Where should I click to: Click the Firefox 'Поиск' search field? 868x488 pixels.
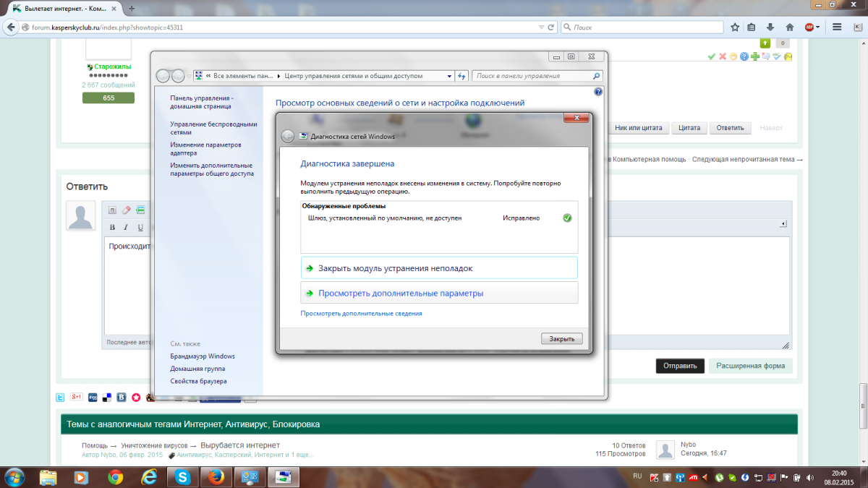(644, 27)
